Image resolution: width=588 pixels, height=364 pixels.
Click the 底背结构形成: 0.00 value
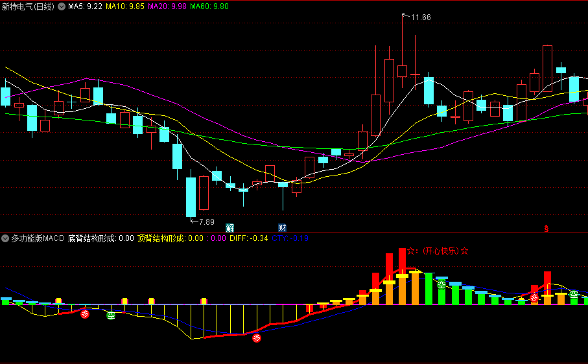[x=101, y=238]
